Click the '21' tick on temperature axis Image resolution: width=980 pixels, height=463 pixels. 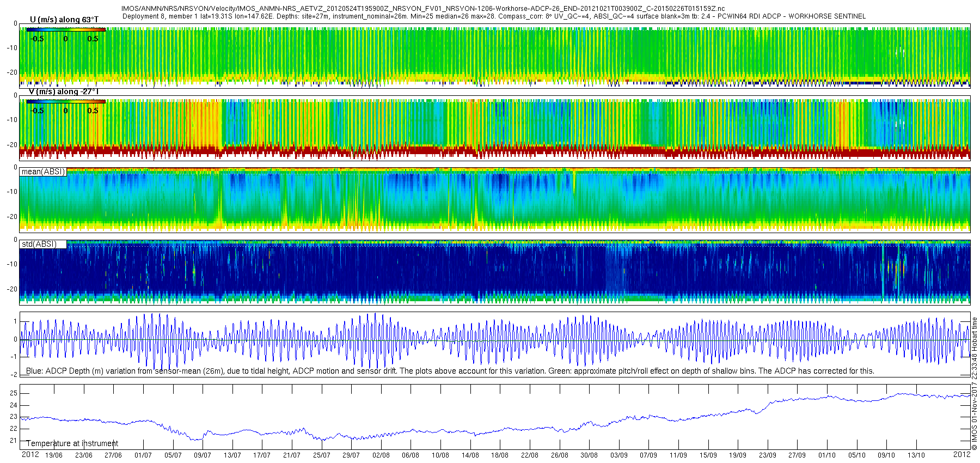14,441
